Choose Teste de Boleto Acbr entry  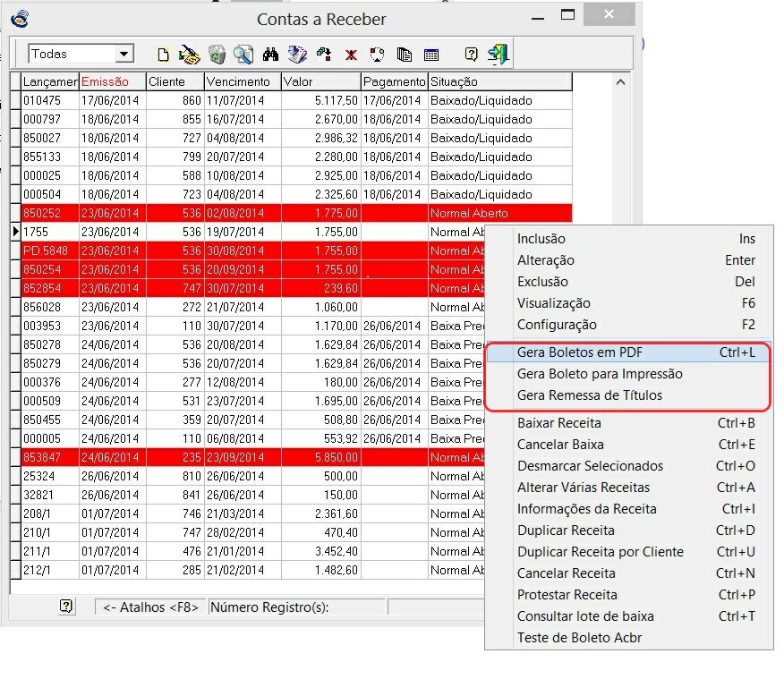click(x=629, y=638)
